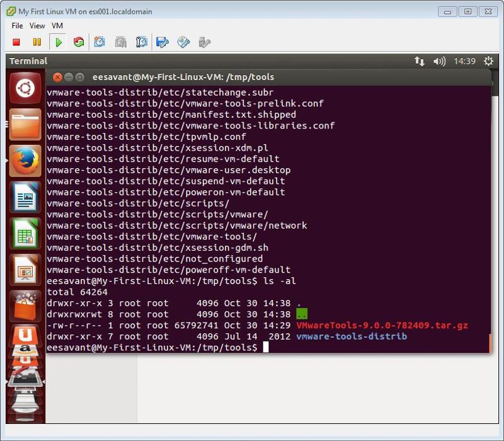Viewport: 504px width, 441px height.
Task: Click the line ending in vmware-tools-prelink.conf
Action: [185, 103]
